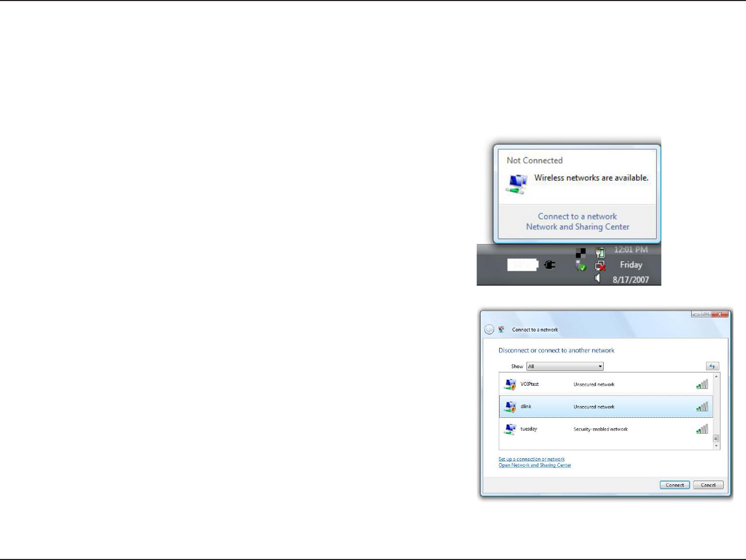
Task: Select the VOIPtest network name
Action: pyautogui.click(x=530, y=384)
